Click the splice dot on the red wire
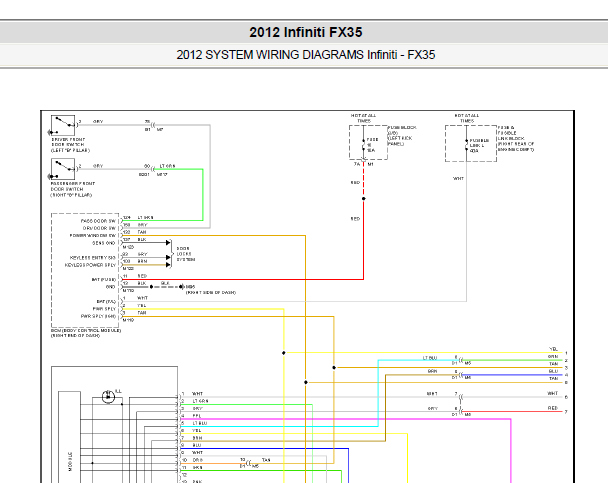608x483 pixels. tap(364, 198)
